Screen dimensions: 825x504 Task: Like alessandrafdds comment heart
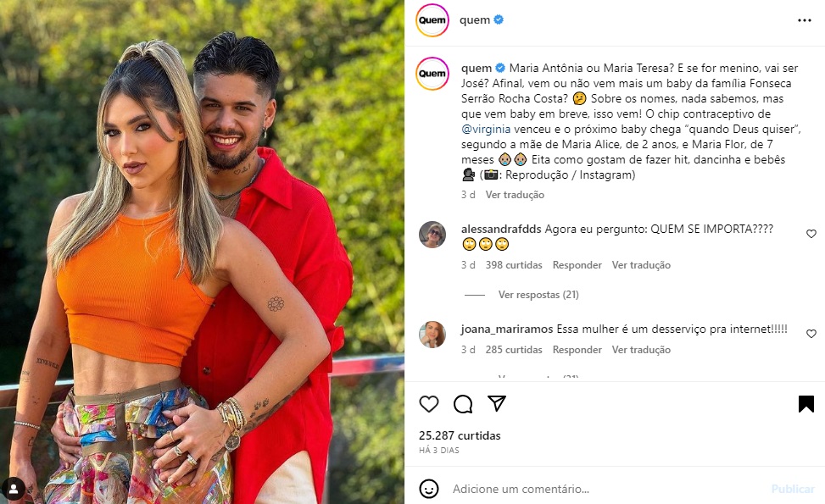pyautogui.click(x=811, y=234)
